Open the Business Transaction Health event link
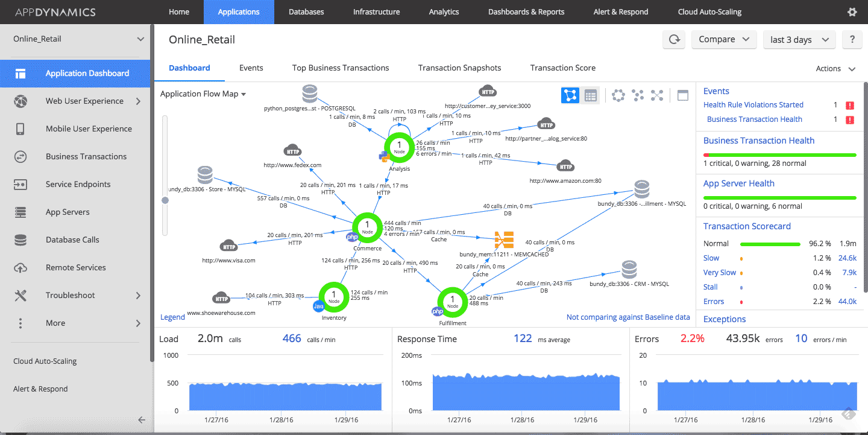Screen dimensions: 868x435 point(755,119)
